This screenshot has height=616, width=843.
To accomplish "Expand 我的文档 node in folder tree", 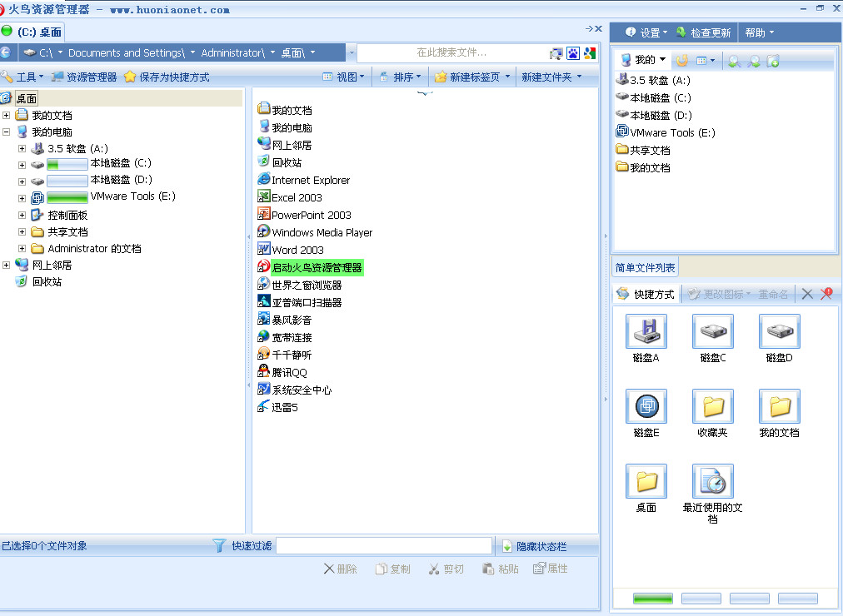I will [x=7, y=115].
